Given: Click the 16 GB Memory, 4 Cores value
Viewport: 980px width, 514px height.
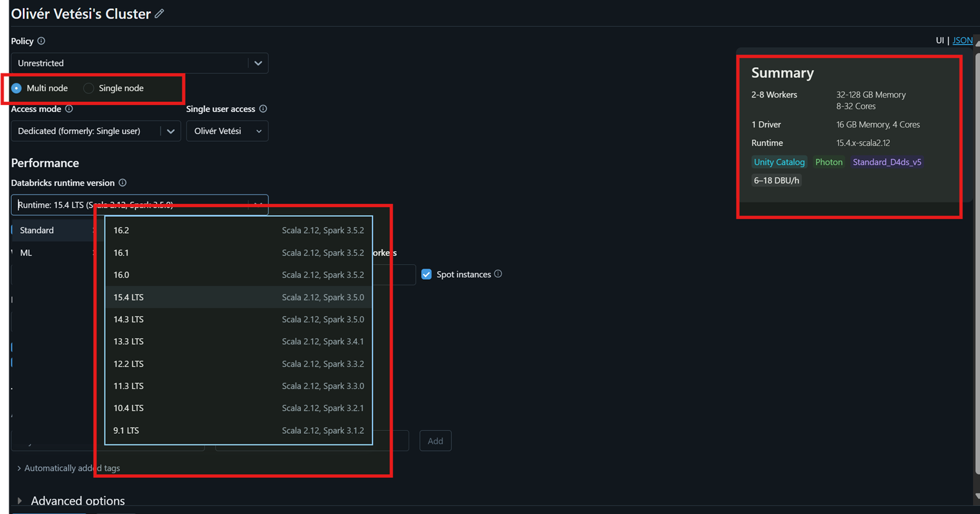Looking at the screenshot, I should pos(878,124).
